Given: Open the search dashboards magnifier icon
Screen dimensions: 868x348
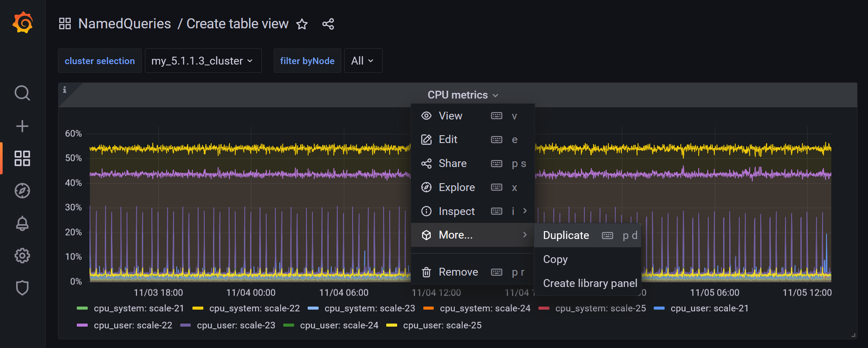Looking at the screenshot, I should tap(22, 93).
